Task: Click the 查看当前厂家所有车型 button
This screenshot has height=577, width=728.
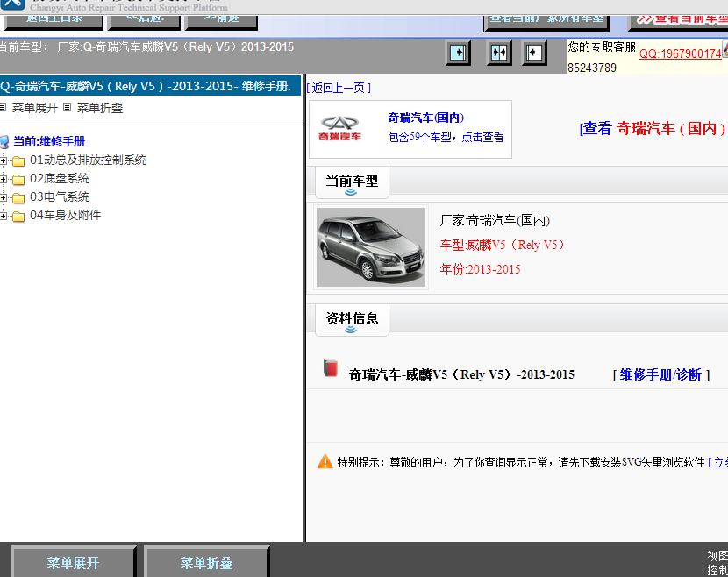Action: [546, 22]
